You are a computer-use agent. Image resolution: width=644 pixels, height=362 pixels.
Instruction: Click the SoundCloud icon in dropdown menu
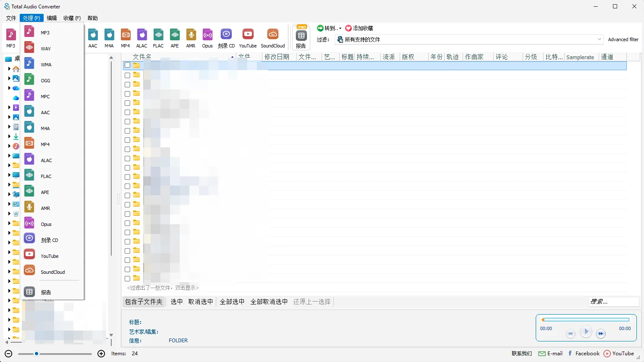click(x=29, y=270)
